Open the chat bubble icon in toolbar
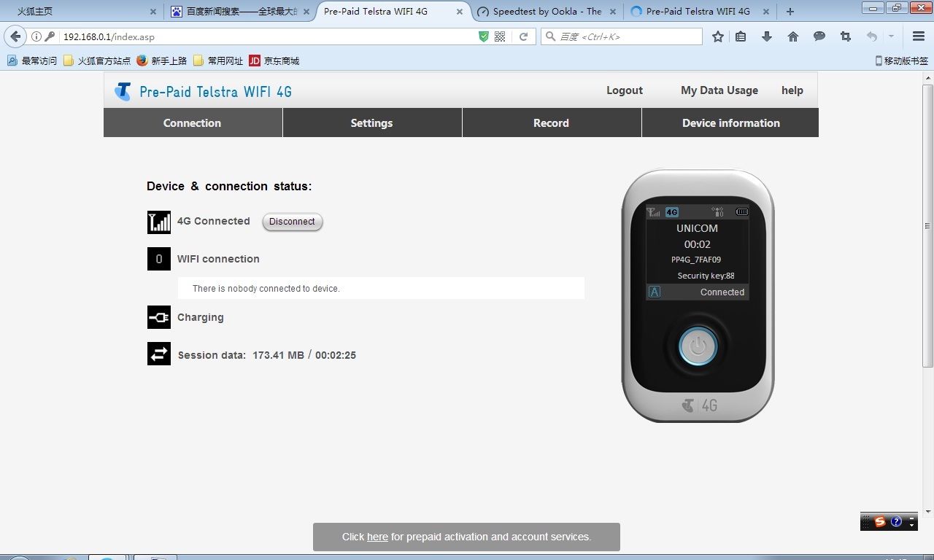The width and height of the screenshot is (934, 560). tap(819, 36)
